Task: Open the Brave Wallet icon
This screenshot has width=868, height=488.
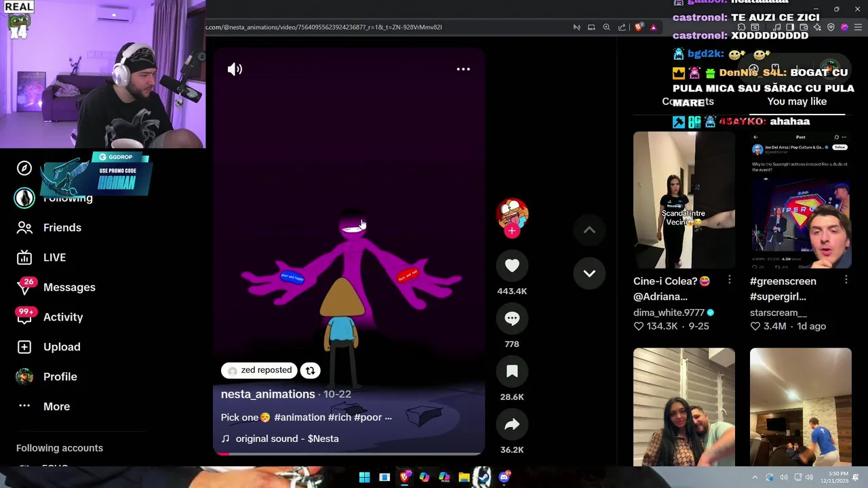Action: [804, 27]
